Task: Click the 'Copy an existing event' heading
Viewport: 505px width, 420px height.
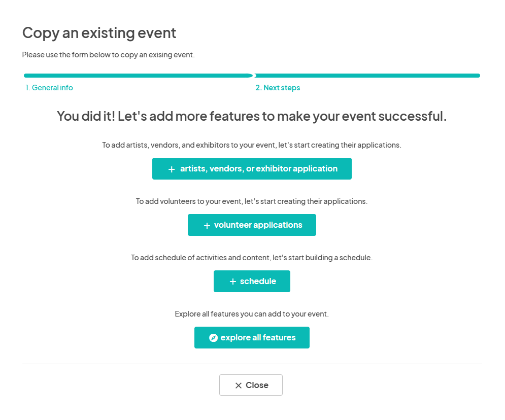Action: coord(99,32)
